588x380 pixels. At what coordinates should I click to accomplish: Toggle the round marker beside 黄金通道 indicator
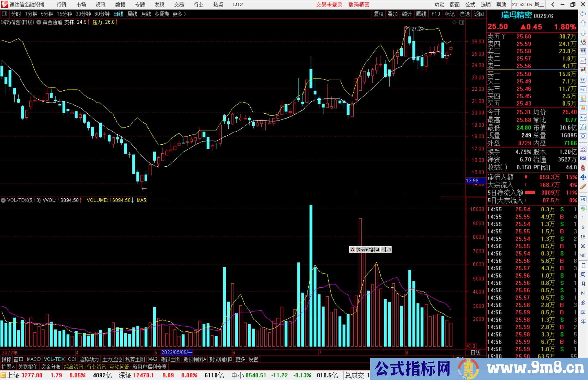(39, 22)
